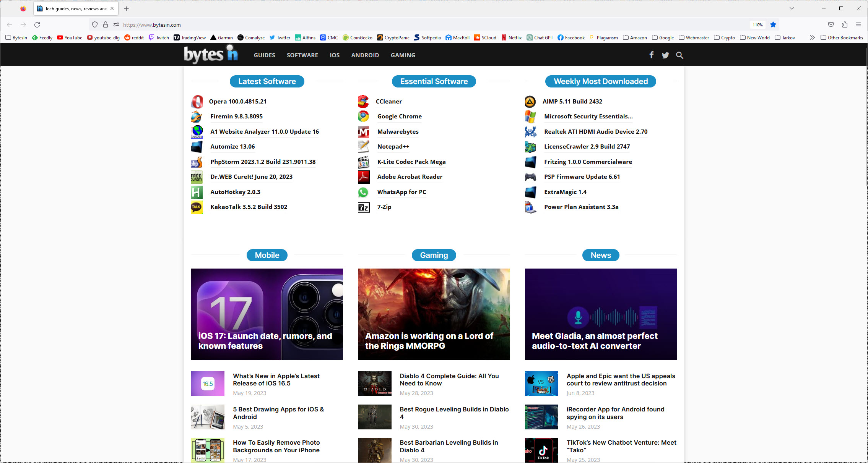The image size is (868, 463).
Task: Click the Opera icon in Latest Software
Action: [197, 102]
